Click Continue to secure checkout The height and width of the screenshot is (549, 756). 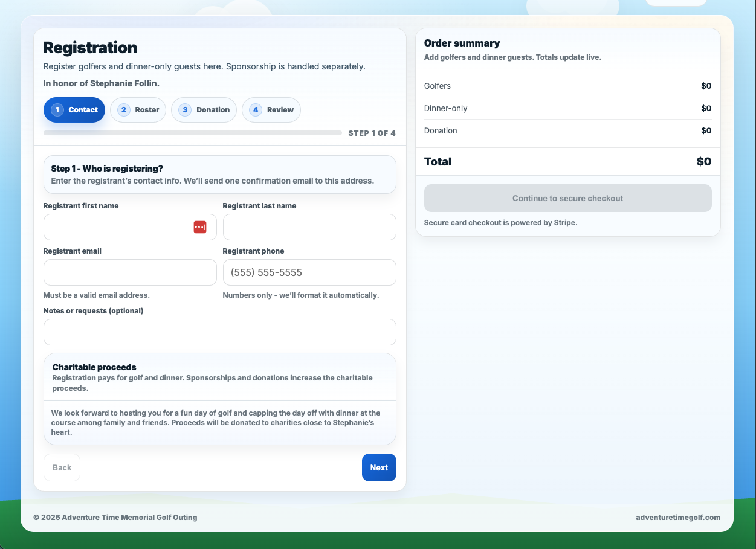(567, 198)
